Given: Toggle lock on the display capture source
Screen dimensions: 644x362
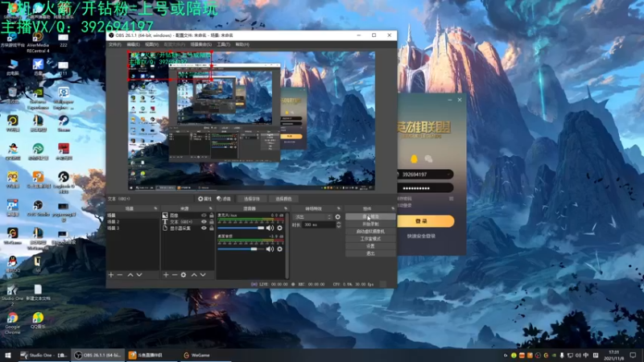Looking at the screenshot, I should 212,228.
